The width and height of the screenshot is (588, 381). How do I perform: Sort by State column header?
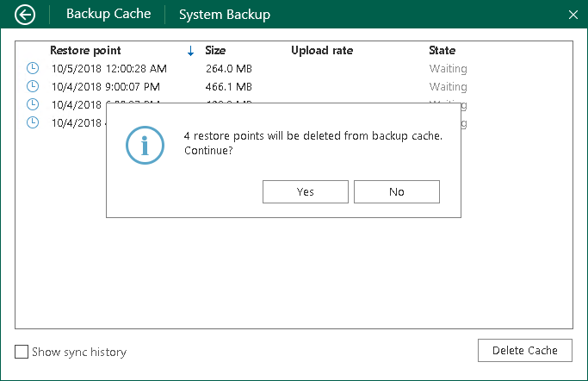443,50
